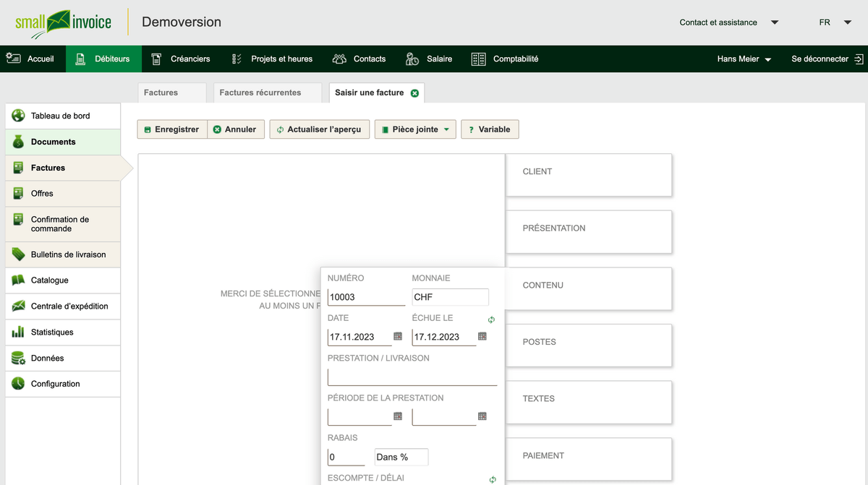
Task: Click the Bulletins de livraison icon
Action: point(17,254)
